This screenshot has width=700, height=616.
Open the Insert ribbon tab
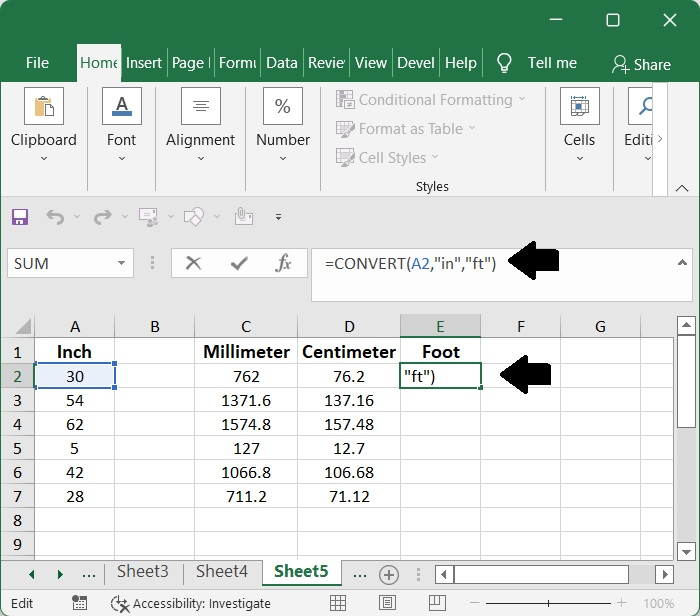144,63
